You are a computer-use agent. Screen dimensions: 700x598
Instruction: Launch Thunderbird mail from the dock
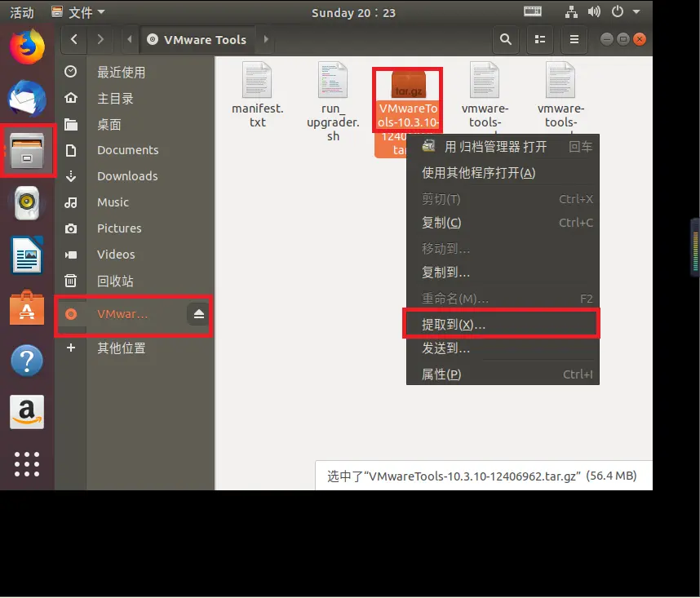tap(27, 99)
